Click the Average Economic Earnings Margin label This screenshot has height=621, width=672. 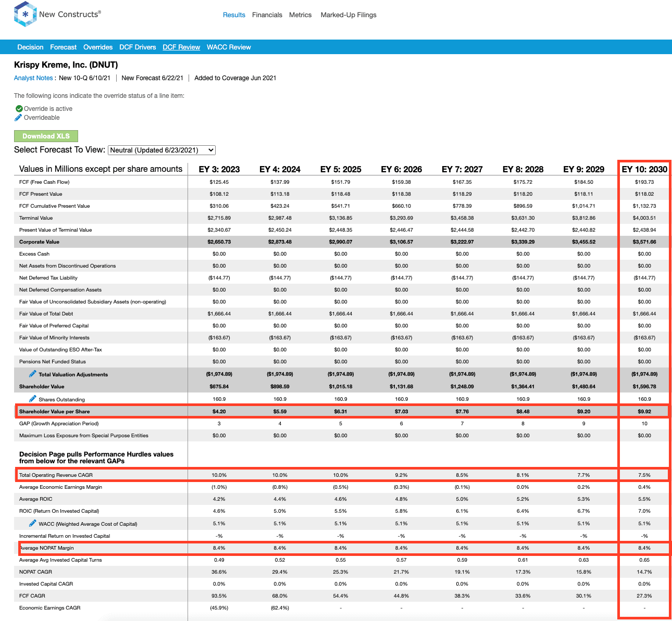(60, 487)
